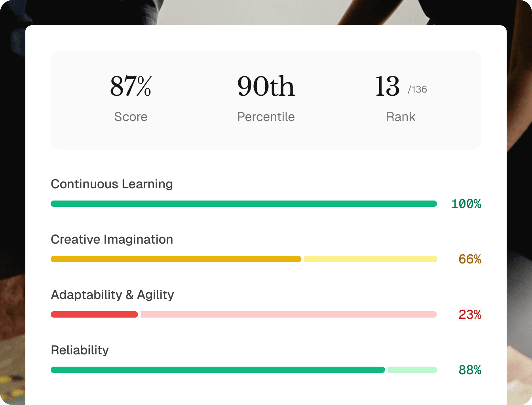The height and width of the screenshot is (405, 532).
Task: Open the Reliability skill heading
Action: pyautogui.click(x=80, y=350)
